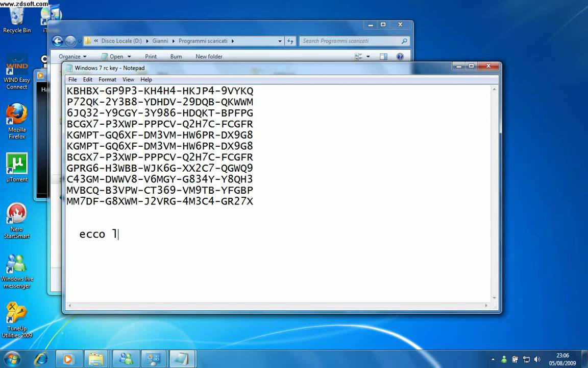The image size is (588, 368).
Task: Launch WIND Easy Connect from desktop
Action: tap(17, 72)
